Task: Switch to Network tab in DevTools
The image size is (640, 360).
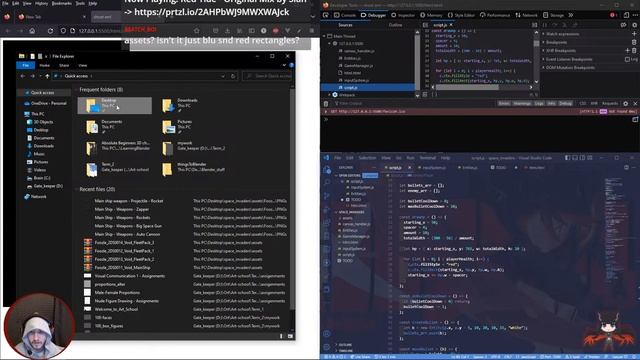Action: (x=527, y=15)
